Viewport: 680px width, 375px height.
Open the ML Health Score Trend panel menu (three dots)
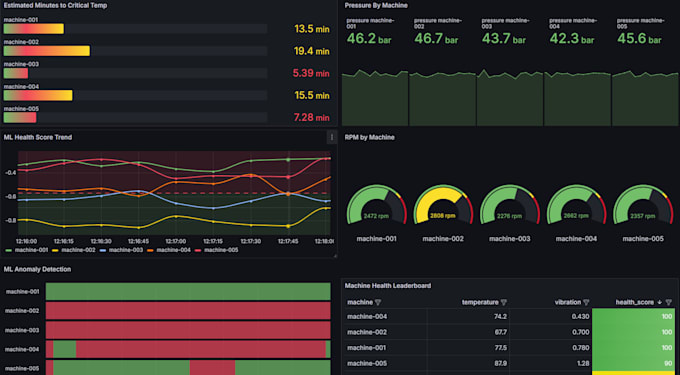pos(332,137)
